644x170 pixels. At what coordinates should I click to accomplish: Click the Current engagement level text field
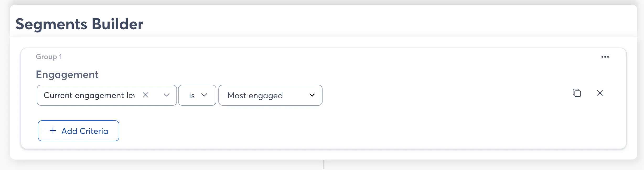(x=89, y=95)
